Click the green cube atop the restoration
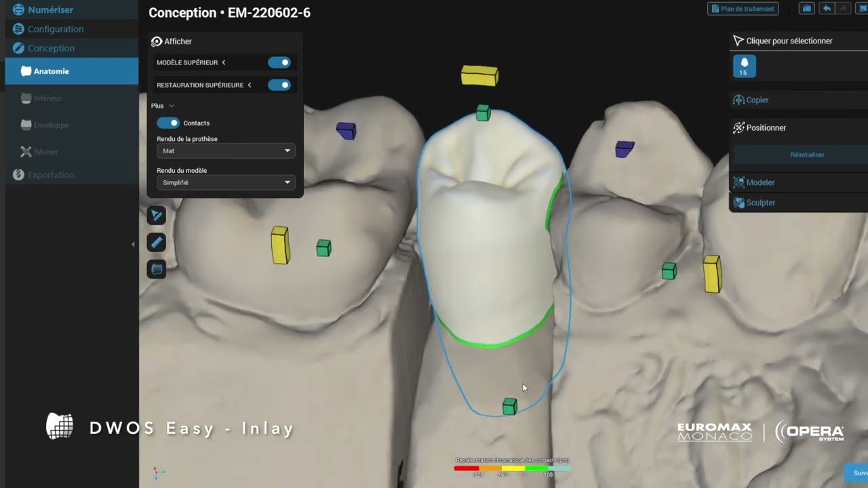 483,113
